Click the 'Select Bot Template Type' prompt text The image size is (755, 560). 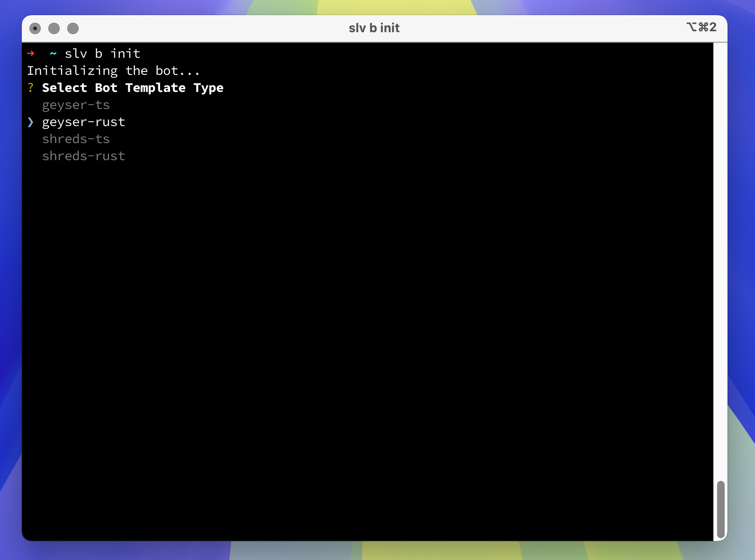point(133,88)
